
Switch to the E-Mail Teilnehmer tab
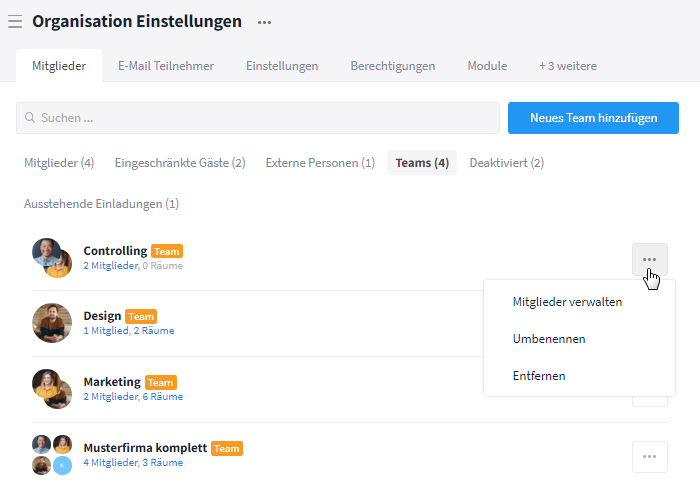166,66
